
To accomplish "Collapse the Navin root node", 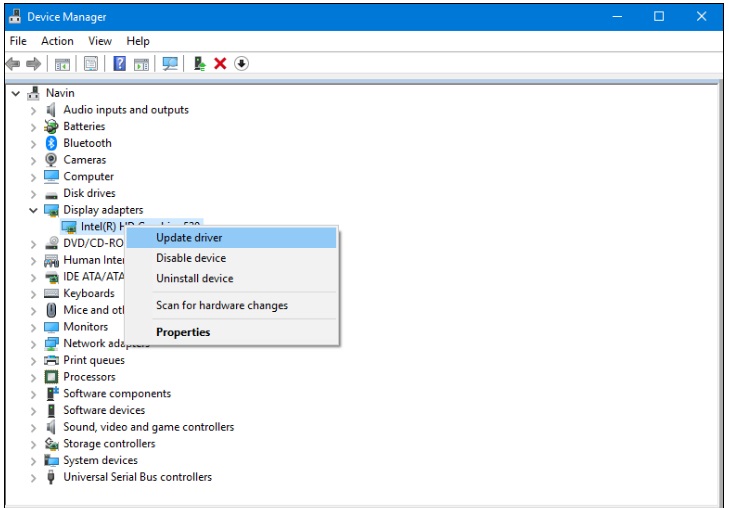I will 16,94.
